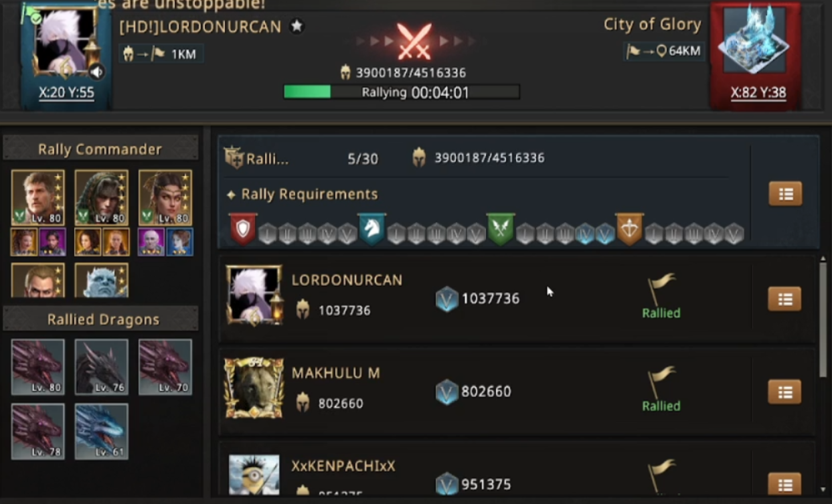
Task: Click Rally Commander panel header
Action: coord(100,149)
